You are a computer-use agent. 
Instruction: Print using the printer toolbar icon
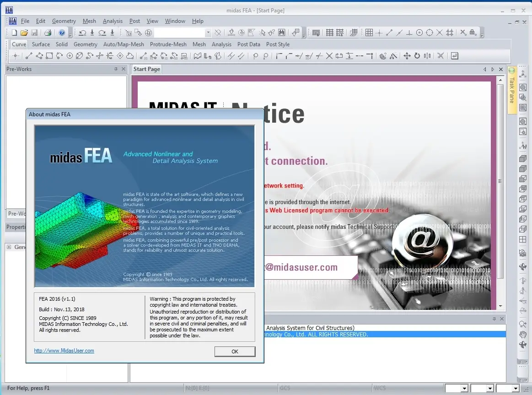coord(48,32)
